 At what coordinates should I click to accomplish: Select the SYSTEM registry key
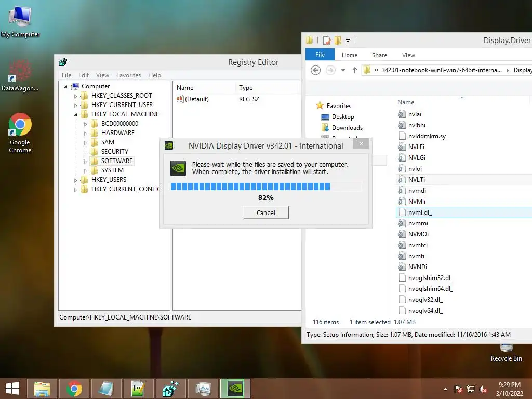click(112, 170)
